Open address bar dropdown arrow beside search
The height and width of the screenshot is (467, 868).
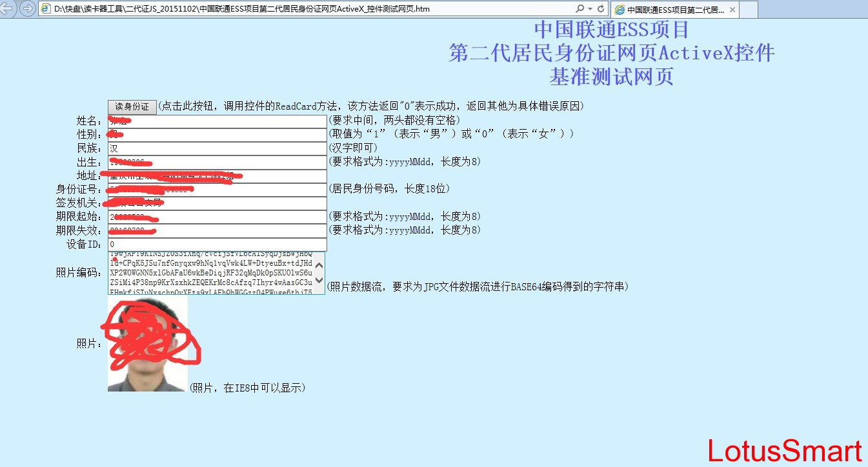coord(590,9)
